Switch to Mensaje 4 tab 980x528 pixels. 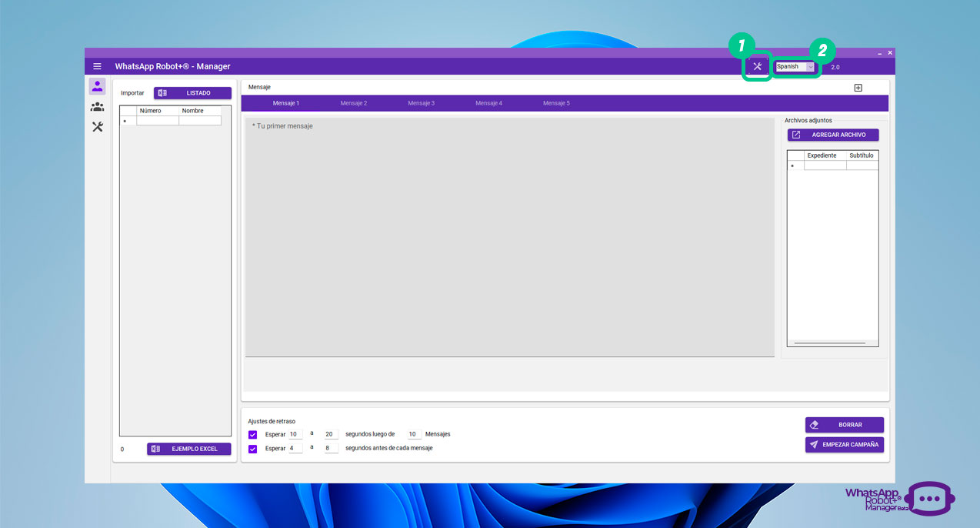click(489, 103)
